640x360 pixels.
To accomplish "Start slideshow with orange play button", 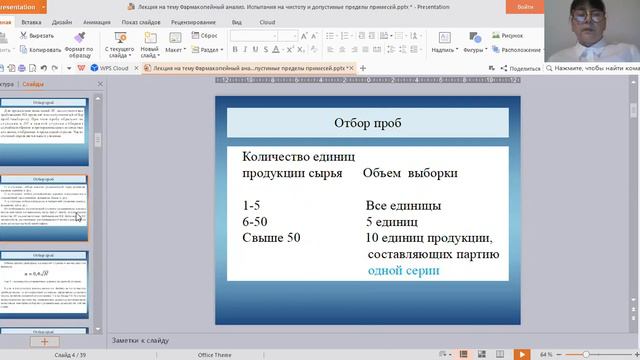I will [x=522, y=354].
